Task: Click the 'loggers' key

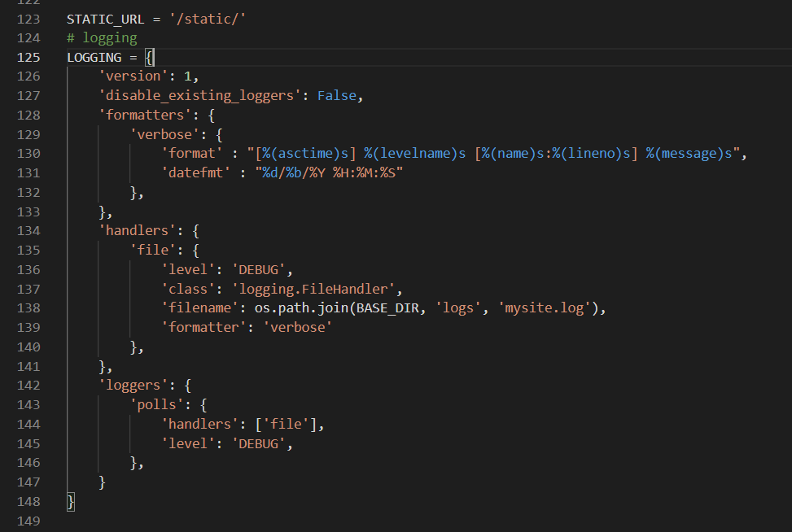Action: (x=133, y=386)
